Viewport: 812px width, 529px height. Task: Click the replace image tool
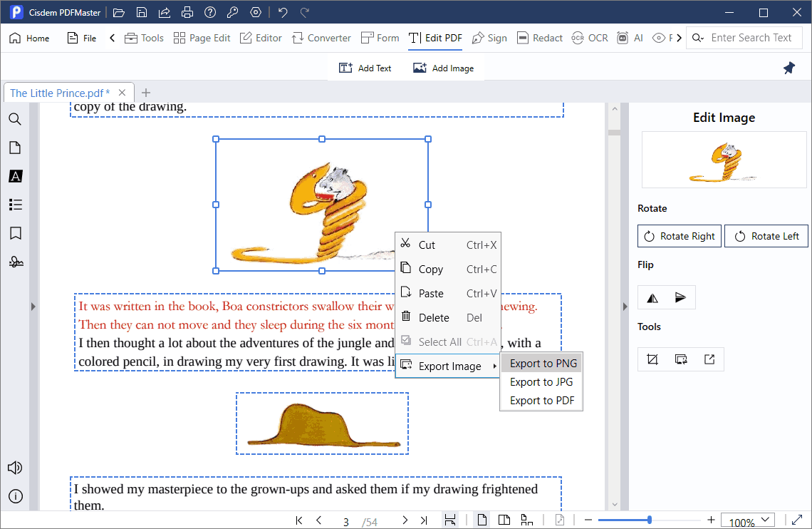681,359
